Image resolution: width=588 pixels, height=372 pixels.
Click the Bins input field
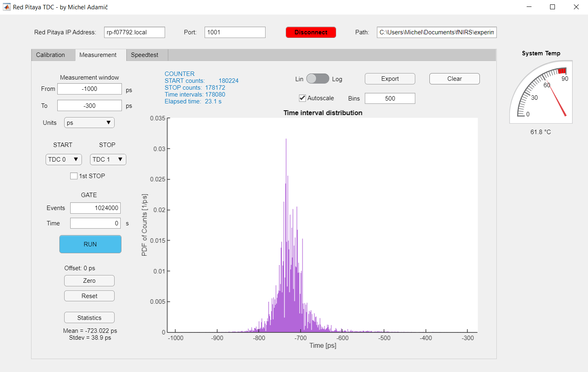[x=390, y=99]
